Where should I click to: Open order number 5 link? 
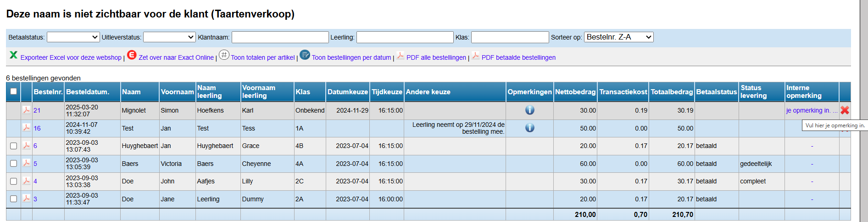[x=35, y=164]
